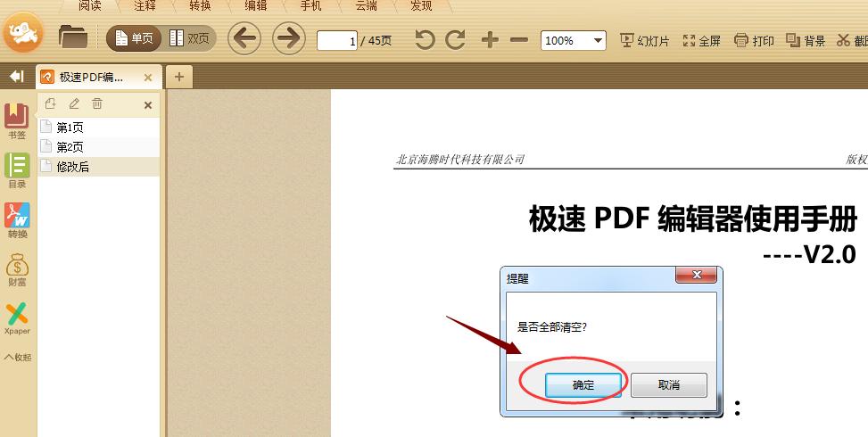Select the 修改后 bookmark
Screen dimensions: 868x437
click(x=98, y=167)
